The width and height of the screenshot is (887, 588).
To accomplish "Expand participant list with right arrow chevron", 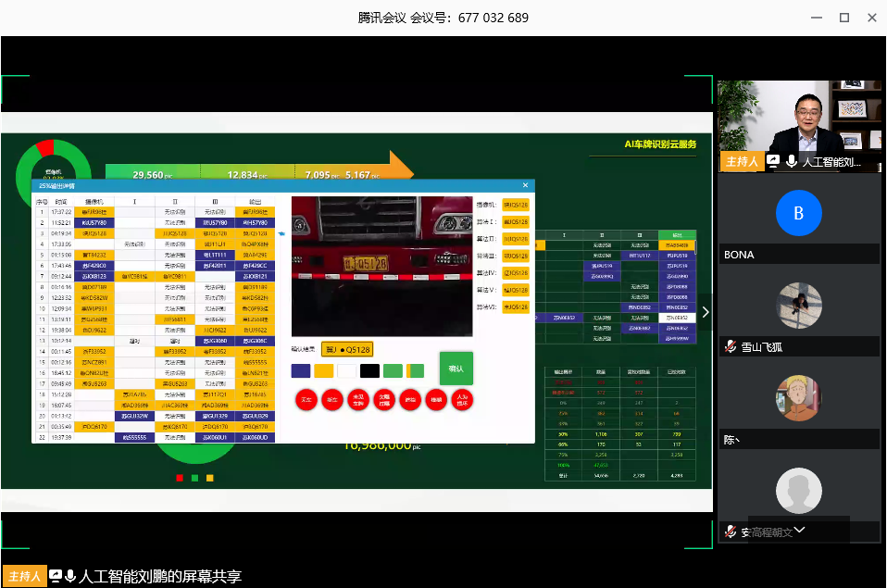I will 706,312.
